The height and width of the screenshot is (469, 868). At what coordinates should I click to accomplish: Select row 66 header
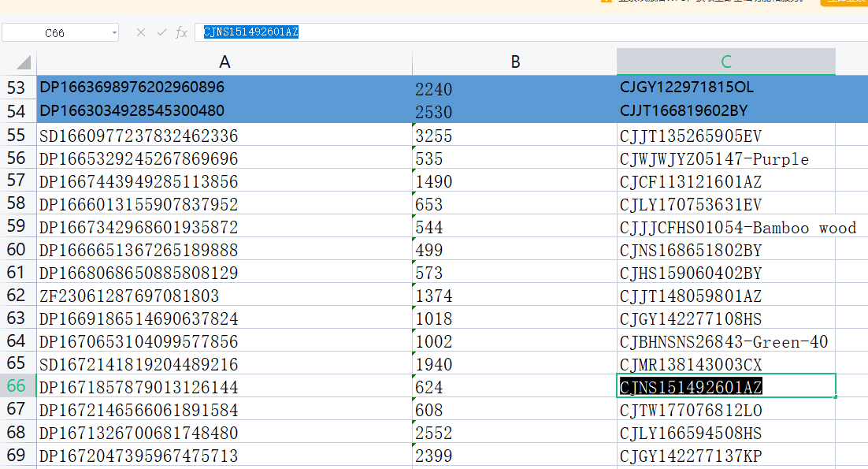[x=17, y=387]
